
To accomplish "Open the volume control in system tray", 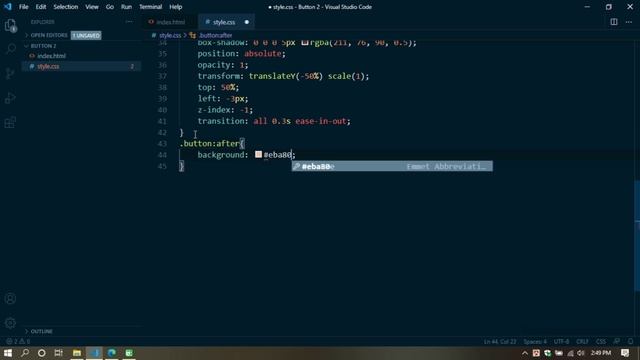I will tap(581, 353).
